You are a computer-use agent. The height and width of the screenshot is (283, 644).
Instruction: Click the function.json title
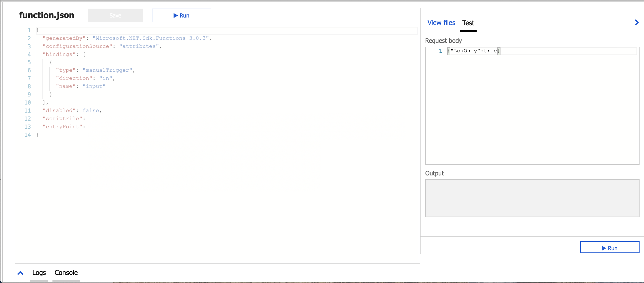point(46,15)
